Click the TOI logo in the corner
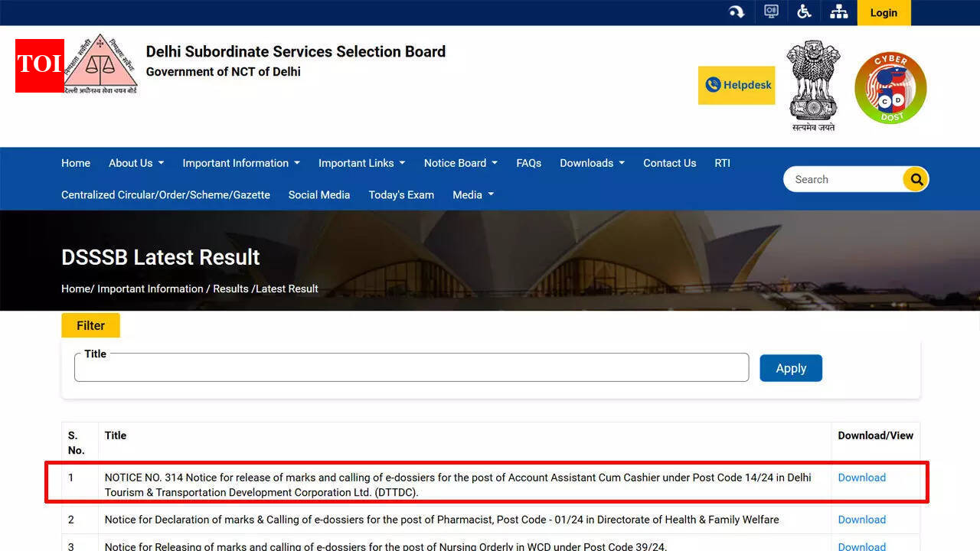This screenshot has height=551, width=980. [x=39, y=66]
